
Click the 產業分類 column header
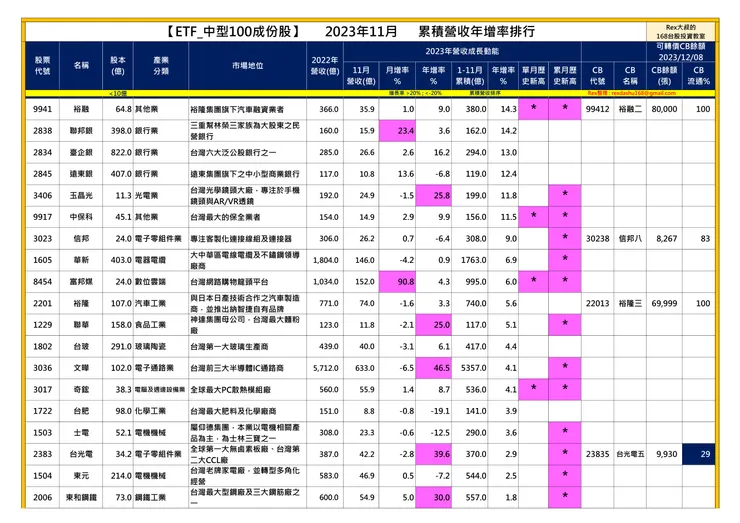click(161, 66)
